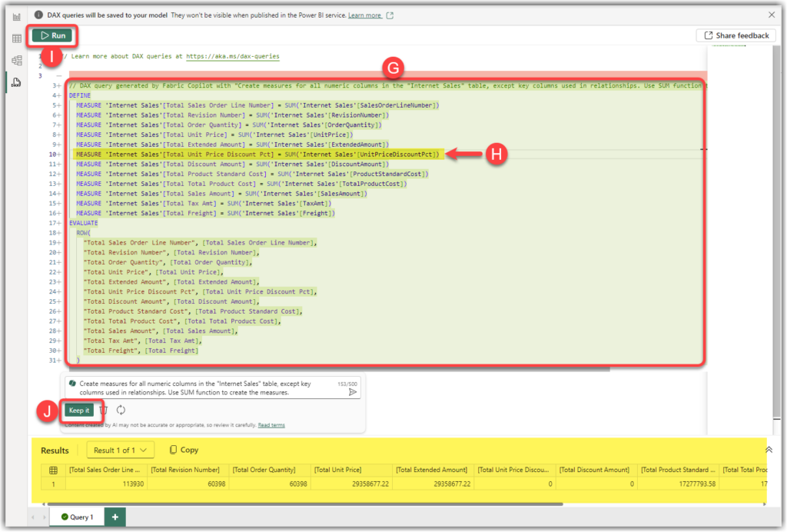This screenshot has width=787, height=532.
Task: Discard the Copilot suggestion with trash icon
Action: (x=104, y=411)
